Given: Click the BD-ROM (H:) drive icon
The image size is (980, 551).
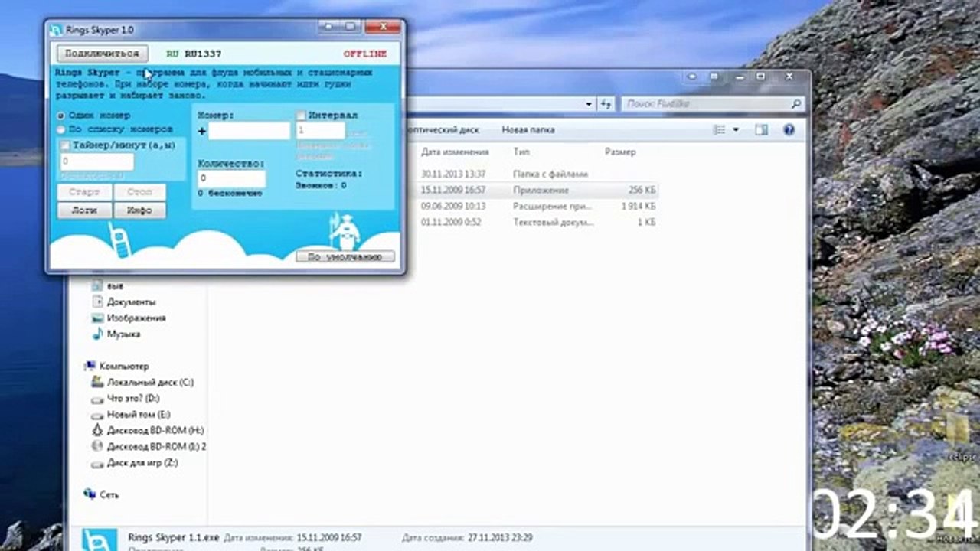Looking at the screenshot, I should tap(97, 430).
